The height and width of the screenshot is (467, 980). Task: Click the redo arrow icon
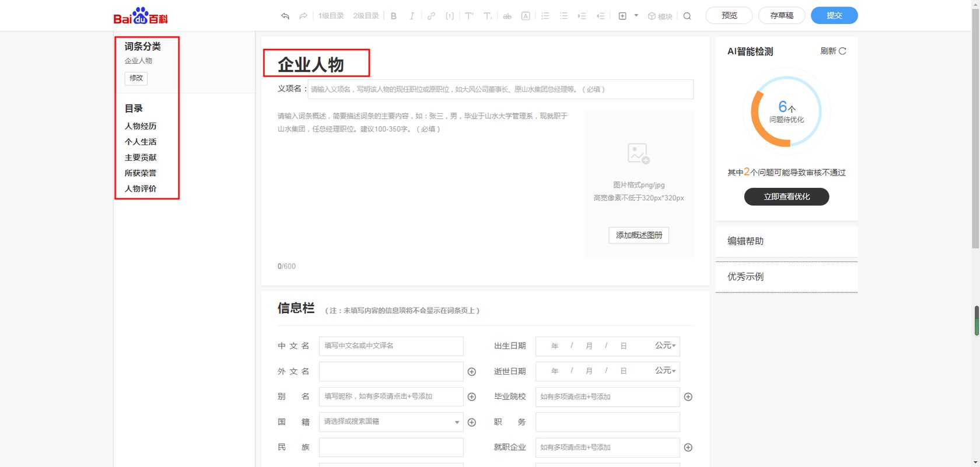(x=303, y=16)
